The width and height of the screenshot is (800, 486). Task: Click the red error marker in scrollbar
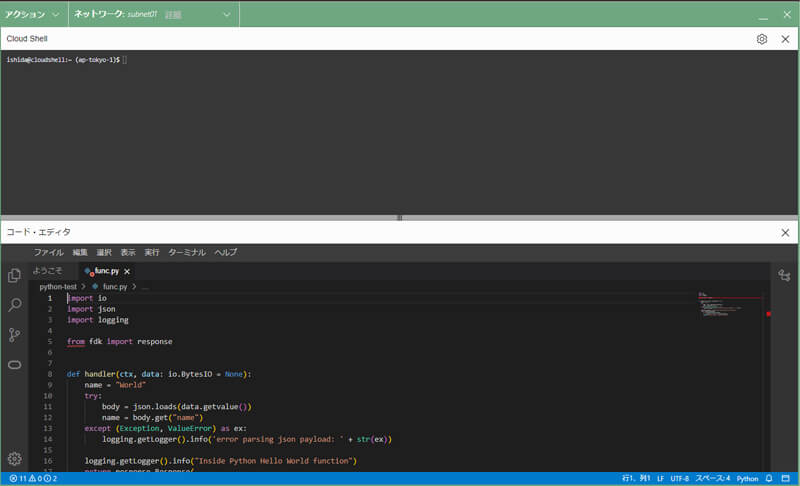point(768,314)
